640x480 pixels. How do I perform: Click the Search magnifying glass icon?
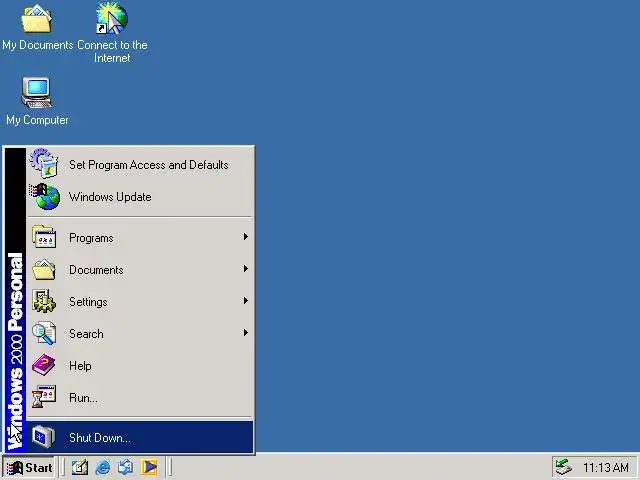click(44, 333)
